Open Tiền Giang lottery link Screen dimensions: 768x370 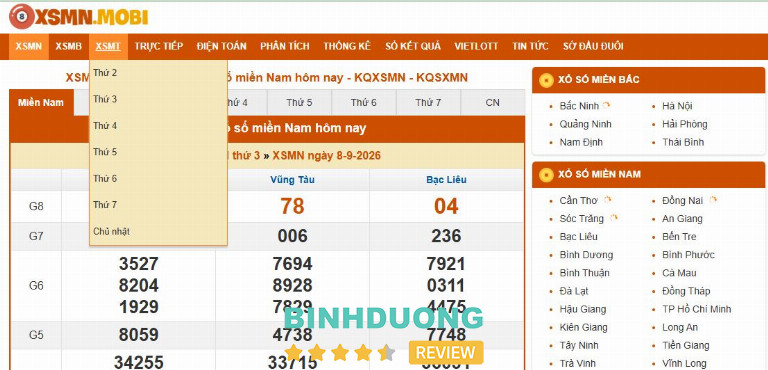point(686,345)
